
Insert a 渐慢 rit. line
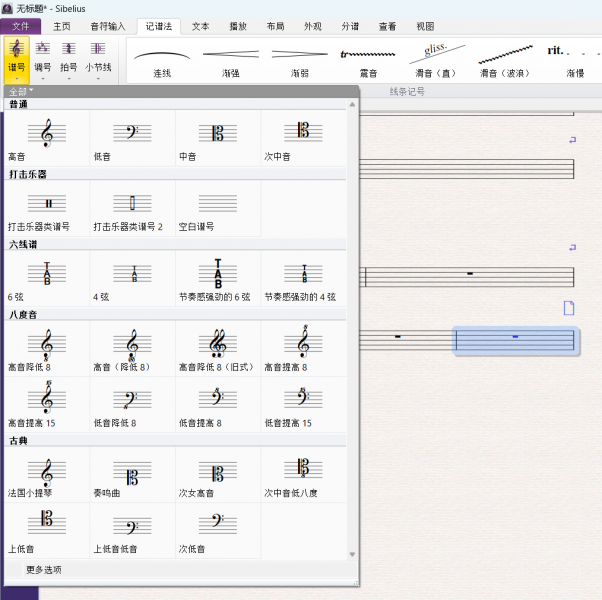coord(574,61)
